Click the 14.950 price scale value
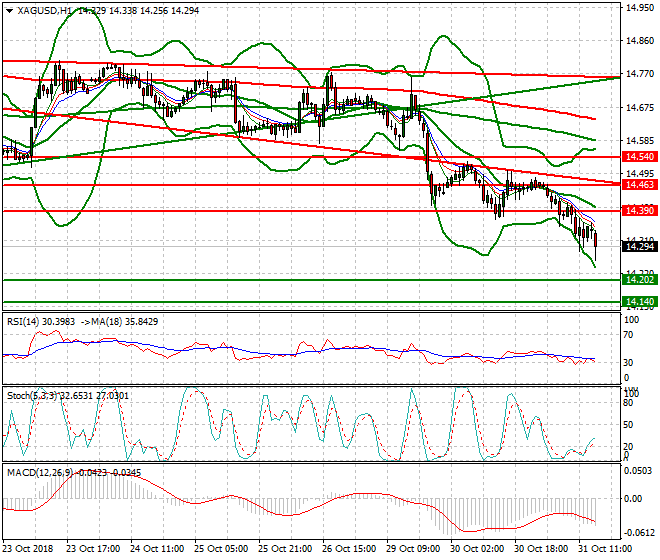The width and height of the screenshot is (660, 560). click(x=639, y=8)
